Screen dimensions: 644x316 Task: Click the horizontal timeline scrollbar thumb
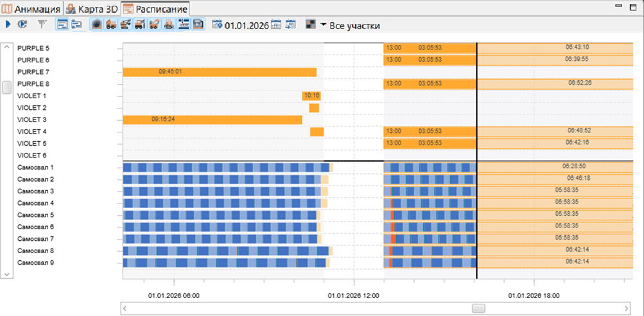tap(478, 308)
